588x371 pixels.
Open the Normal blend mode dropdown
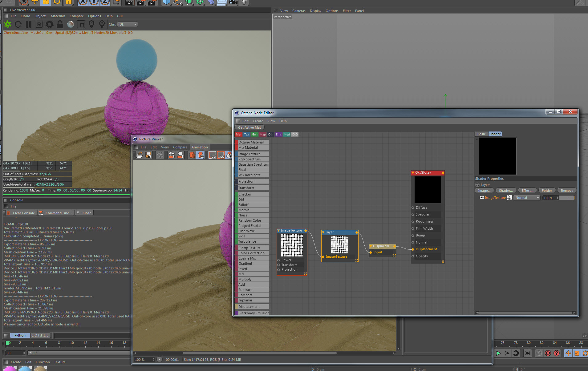click(527, 198)
